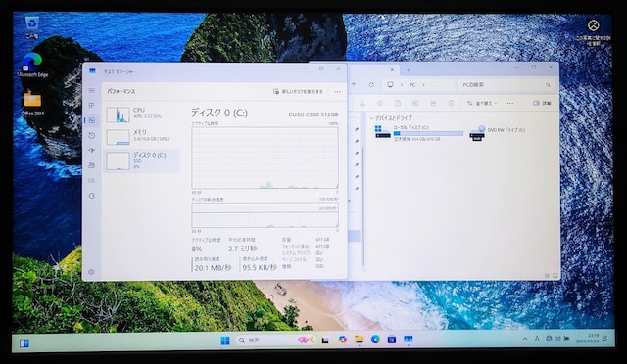Click the Delete trash icon in Explorer toolbar
This screenshot has height=364, width=627.
[451, 103]
